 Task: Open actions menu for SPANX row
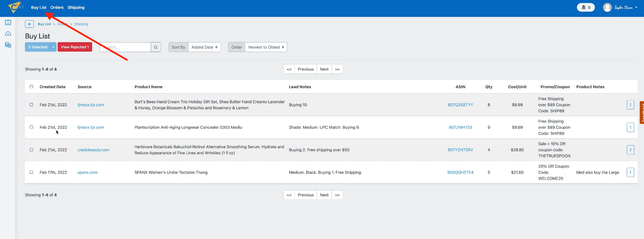click(x=630, y=172)
